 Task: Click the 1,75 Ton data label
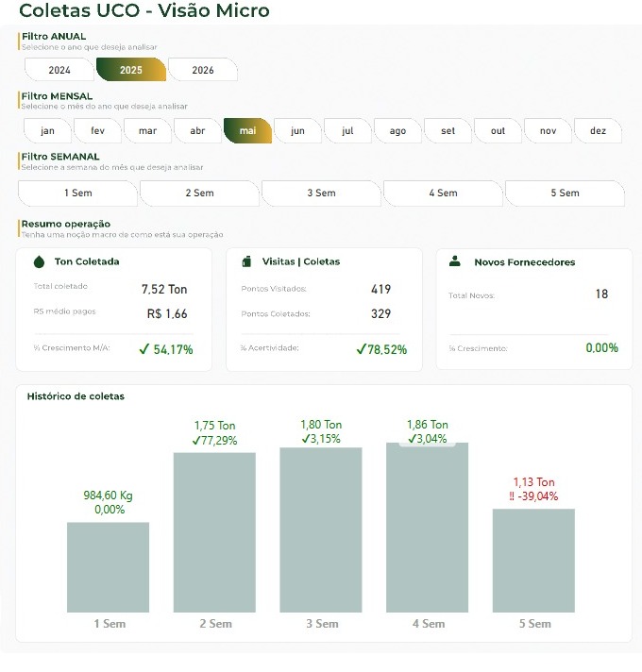click(x=214, y=426)
